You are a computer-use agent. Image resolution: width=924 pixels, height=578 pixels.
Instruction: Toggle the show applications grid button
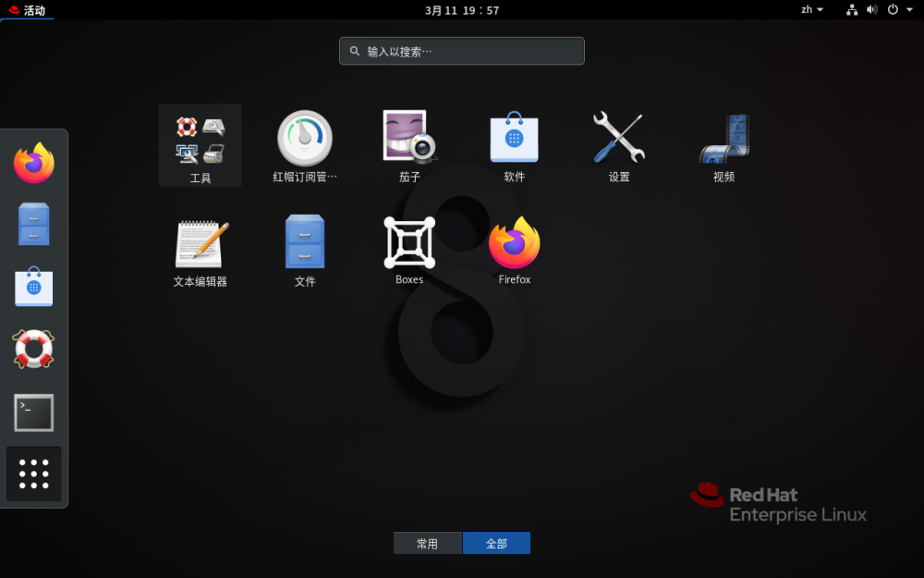(x=33, y=474)
